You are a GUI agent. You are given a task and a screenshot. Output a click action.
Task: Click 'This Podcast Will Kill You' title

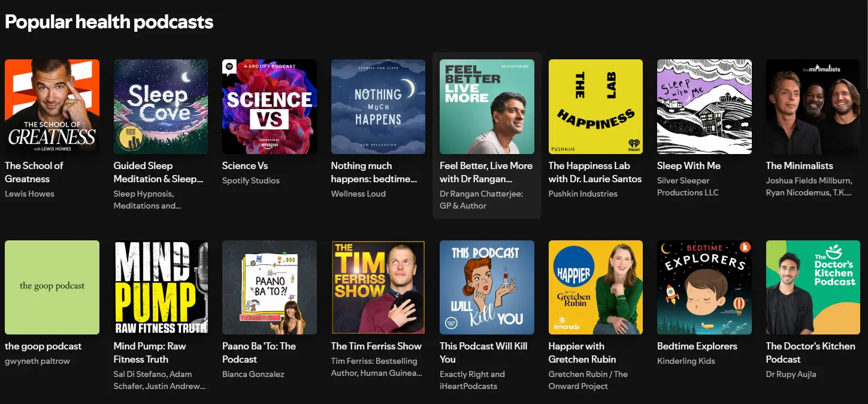(x=483, y=352)
